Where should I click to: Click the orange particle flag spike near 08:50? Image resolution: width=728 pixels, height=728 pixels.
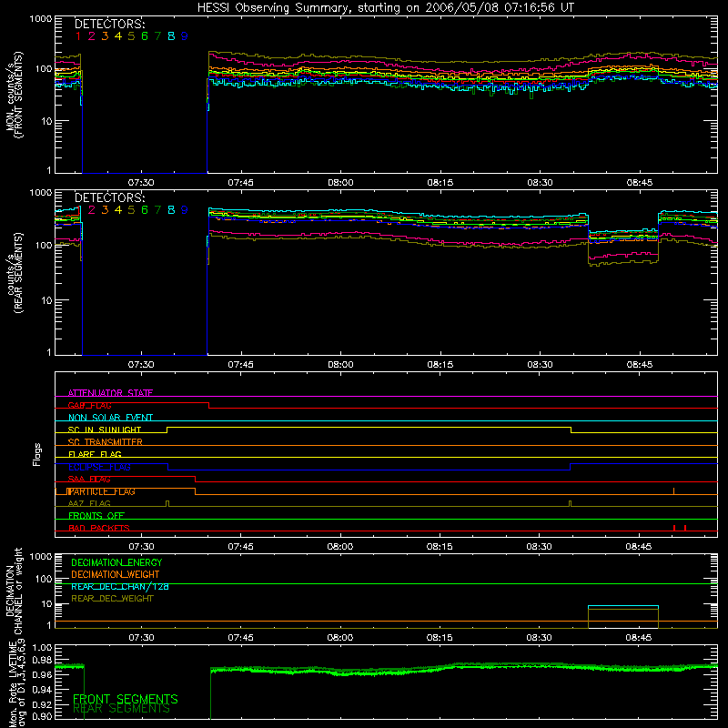673,490
